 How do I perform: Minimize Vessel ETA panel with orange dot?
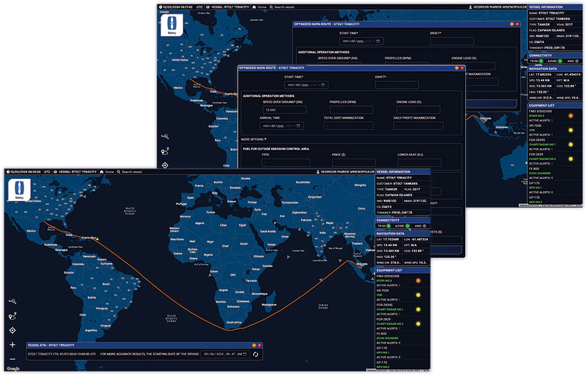pos(254,345)
